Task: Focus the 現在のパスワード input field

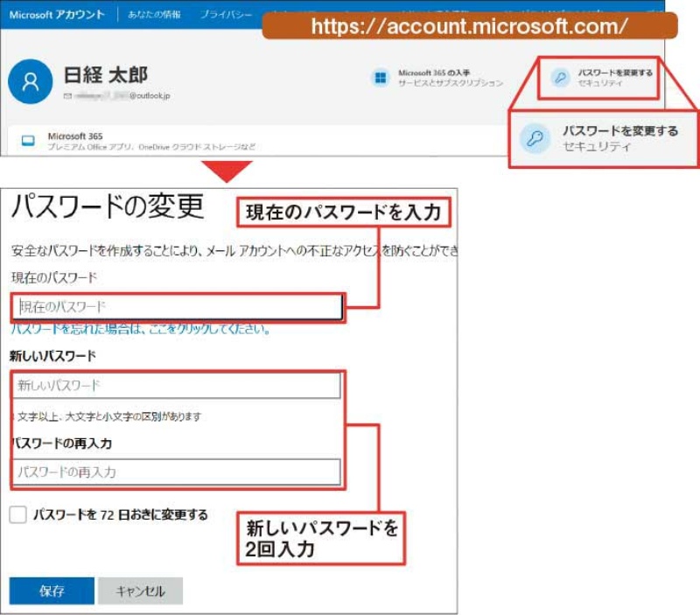Action: (x=178, y=307)
